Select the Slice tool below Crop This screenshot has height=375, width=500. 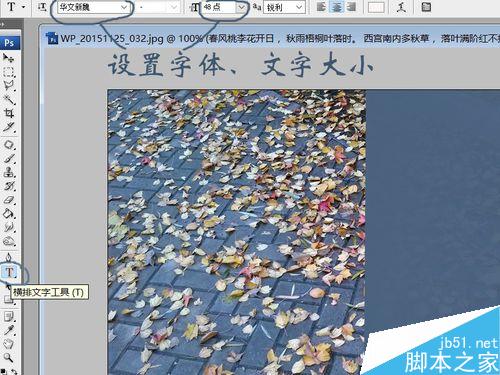[9, 127]
